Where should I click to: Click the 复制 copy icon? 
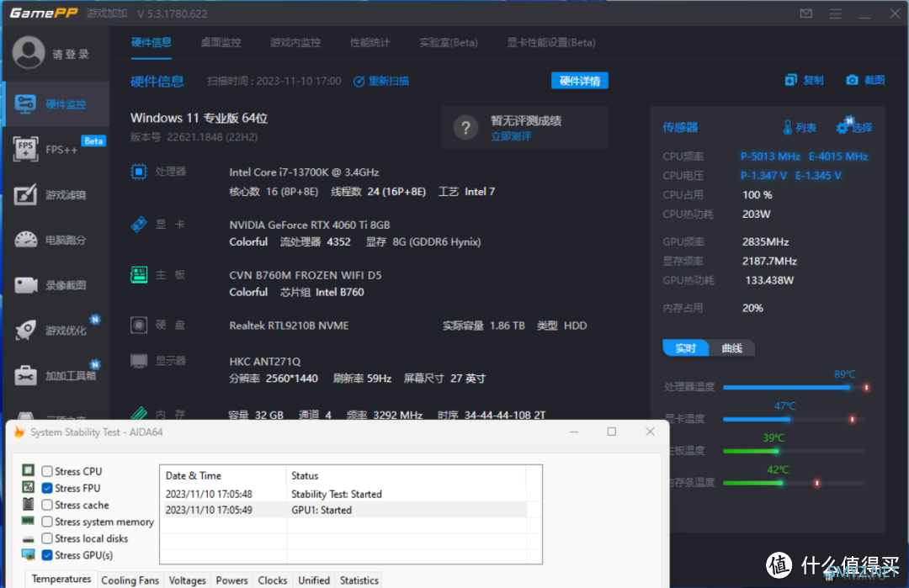(x=790, y=80)
